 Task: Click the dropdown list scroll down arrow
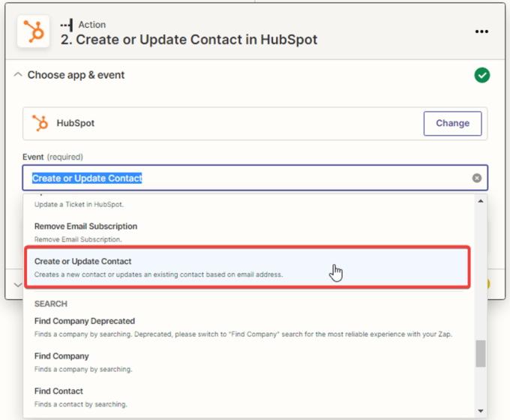(481, 411)
